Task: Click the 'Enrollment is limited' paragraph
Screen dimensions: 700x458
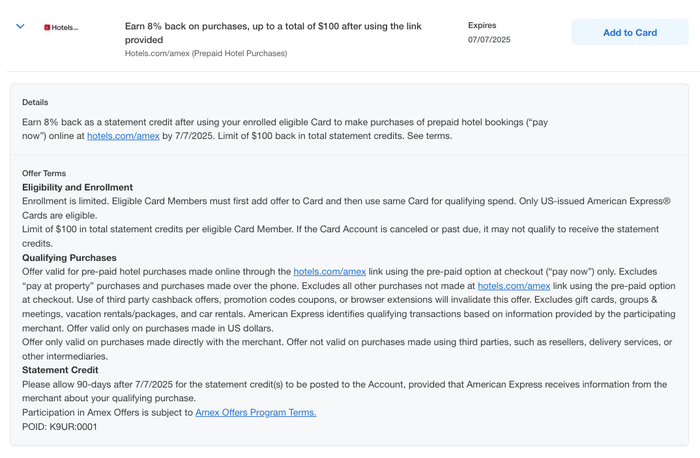Action: pos(346,208)
